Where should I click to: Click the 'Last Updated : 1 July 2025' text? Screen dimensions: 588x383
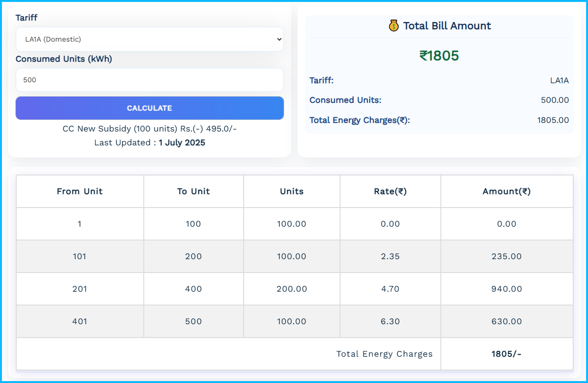tap(150, 142)
